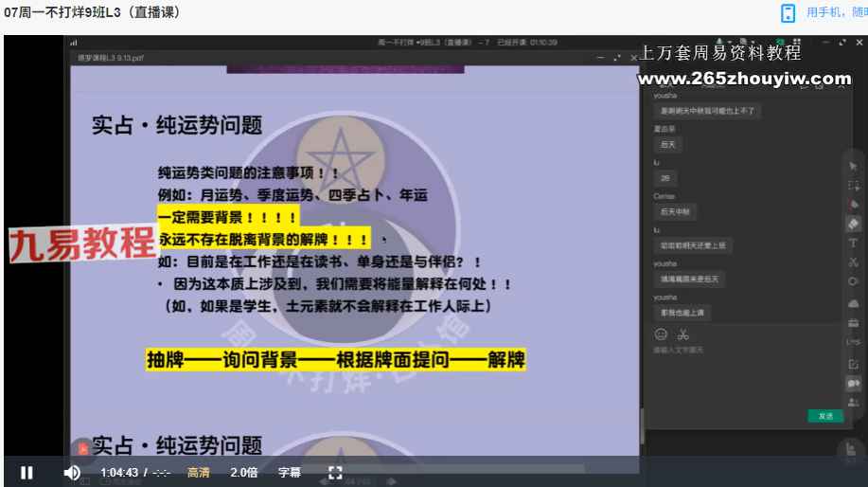Select the scissors tool in right sidebar
The image size is (868, 487).
tap(853, 262)
